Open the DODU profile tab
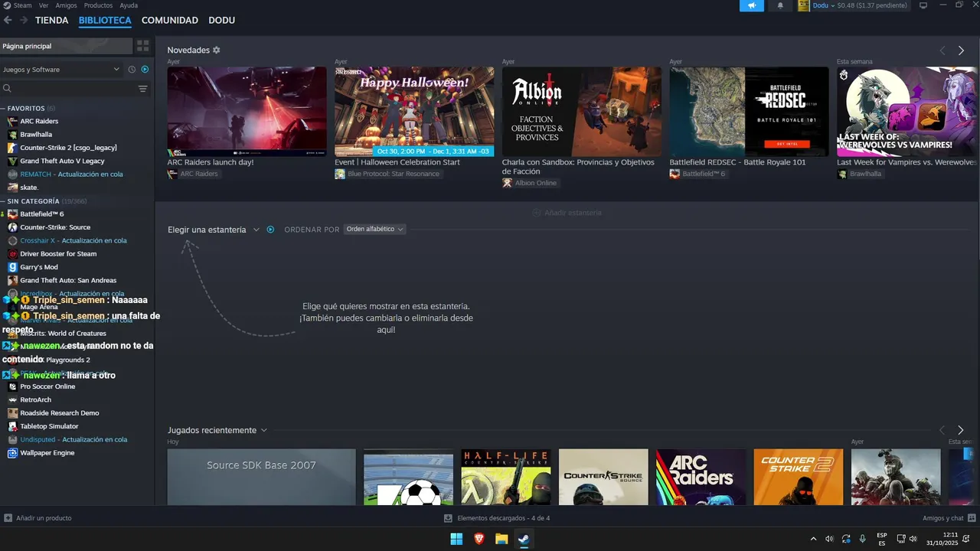 [x=222, y=20]
